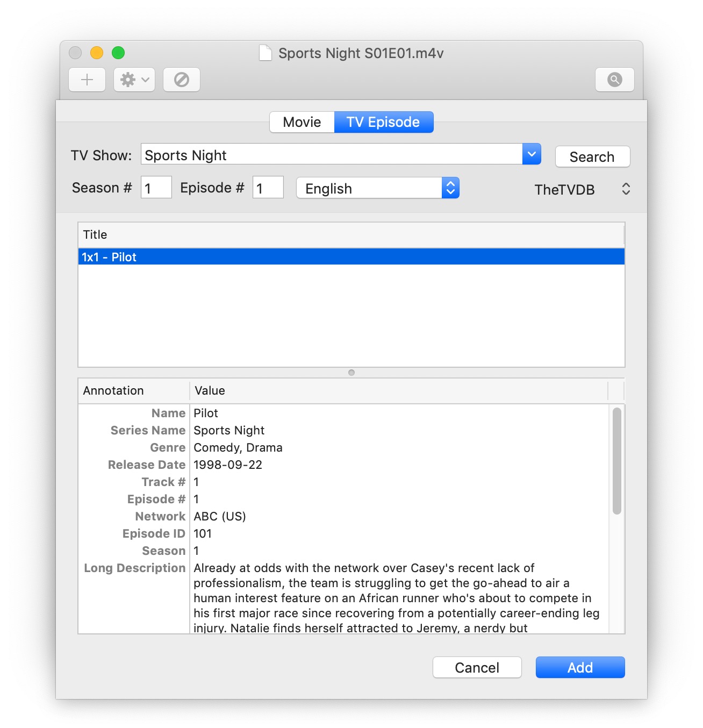Minimize the window with yellow button
The width and height of the screenshot is (703, 728).
[x=97, y=53]
